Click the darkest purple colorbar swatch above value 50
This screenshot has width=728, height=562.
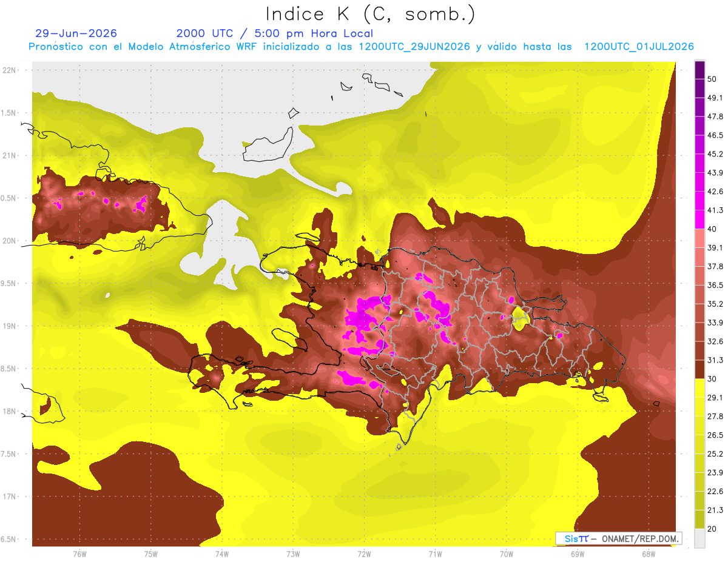(699, 70)
